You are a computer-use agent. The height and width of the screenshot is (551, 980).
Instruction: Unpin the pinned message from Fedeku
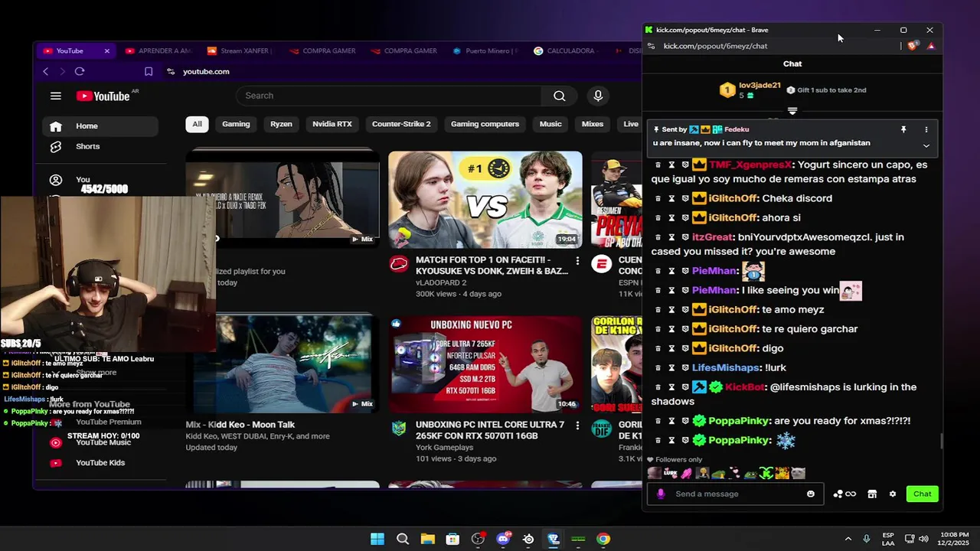click(903, 130)
